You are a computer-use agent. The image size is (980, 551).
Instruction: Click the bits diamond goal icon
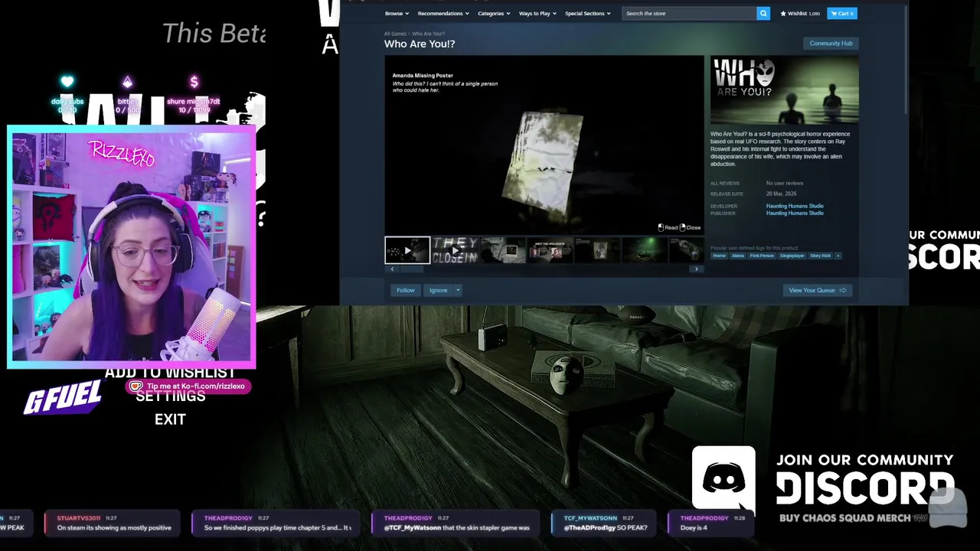(127, 82)
